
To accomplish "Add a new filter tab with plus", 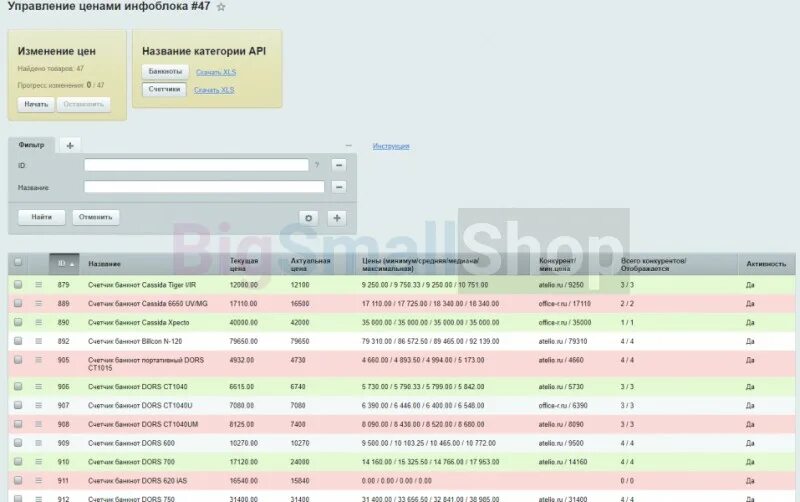I will pyautogui.click(x=70, y=146).
